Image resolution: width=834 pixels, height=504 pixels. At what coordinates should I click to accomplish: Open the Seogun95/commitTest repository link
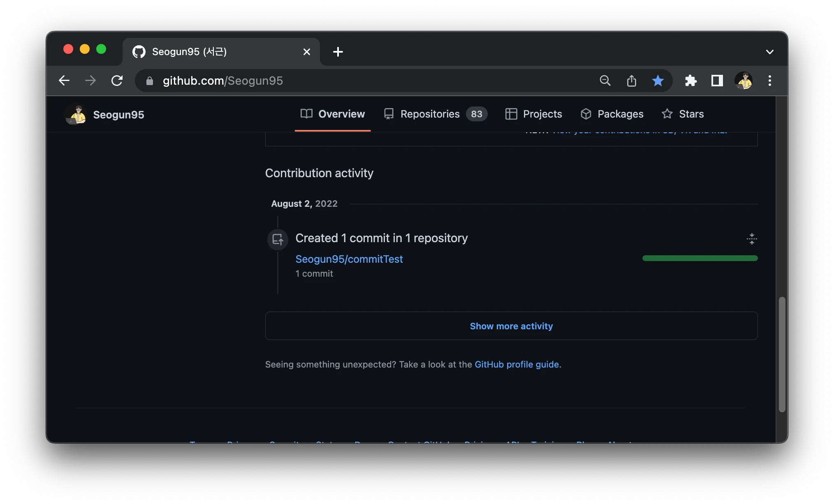coord(349,259)
